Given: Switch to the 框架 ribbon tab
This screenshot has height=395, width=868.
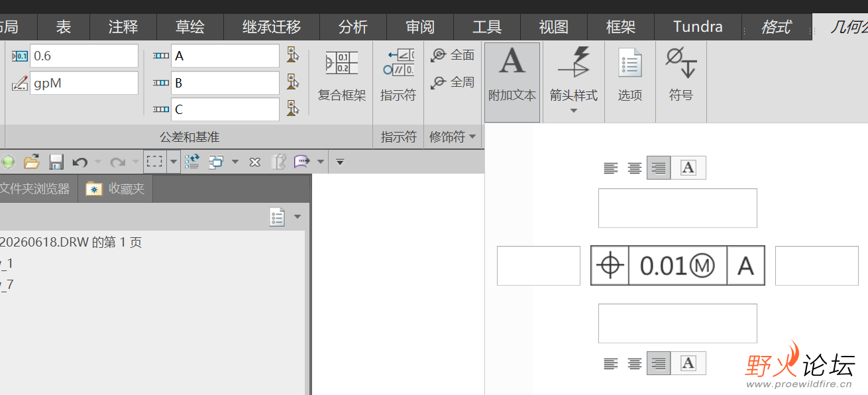Looking at the screenshot, I should [x=621, y=27].
